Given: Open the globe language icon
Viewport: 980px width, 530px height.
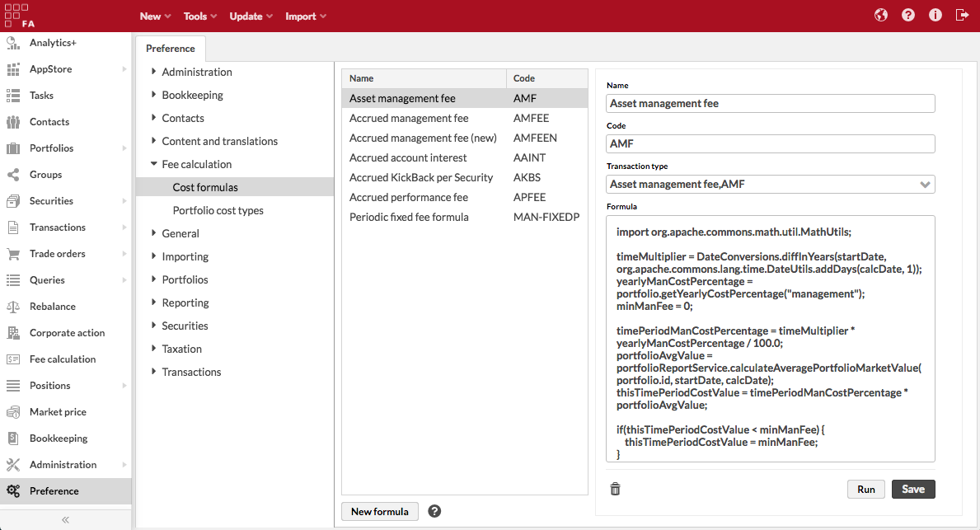Looking at the screenshot, I should coord(880,16).
